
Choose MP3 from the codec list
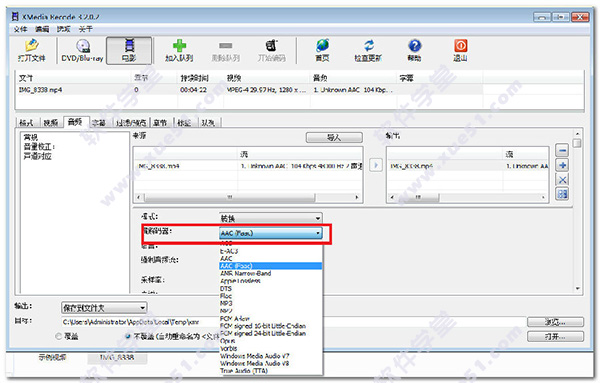tap(271, 303)
